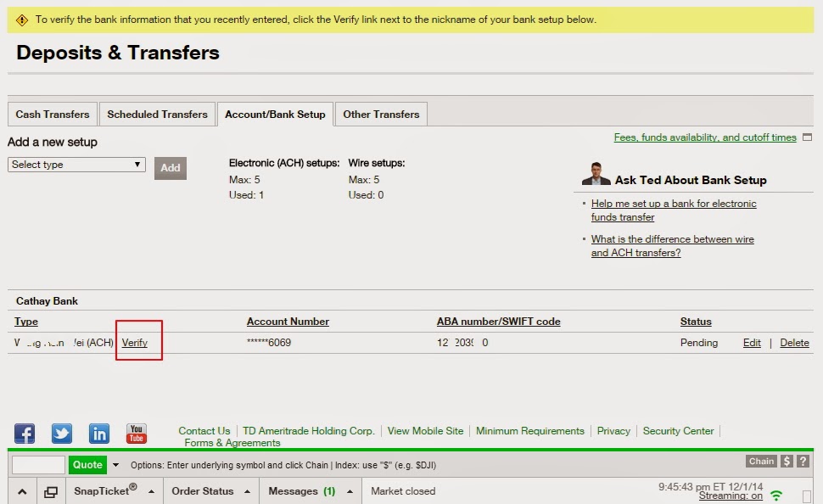Open the Facebook page icon
Viewport: 823px width, 504px height.
point(25,434)
